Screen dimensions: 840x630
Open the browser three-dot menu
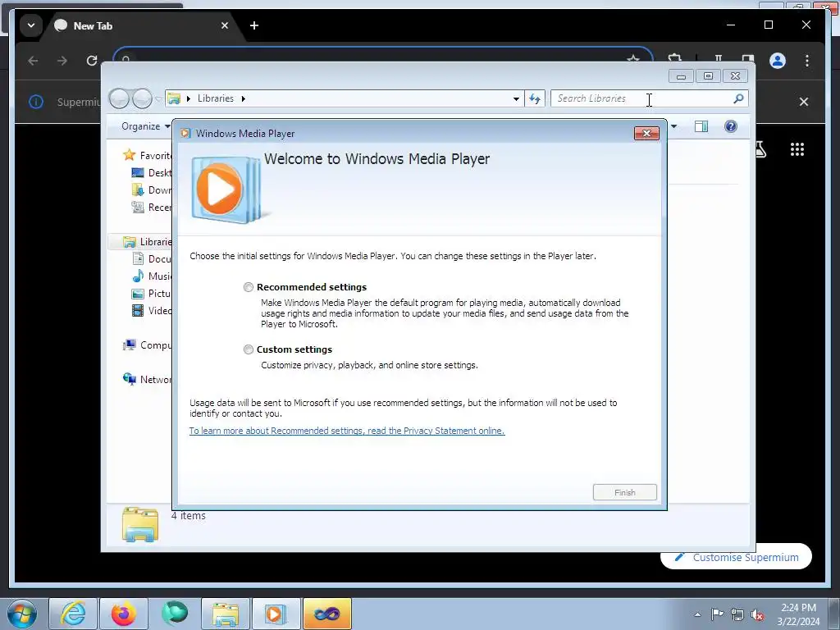coord(807,61)
